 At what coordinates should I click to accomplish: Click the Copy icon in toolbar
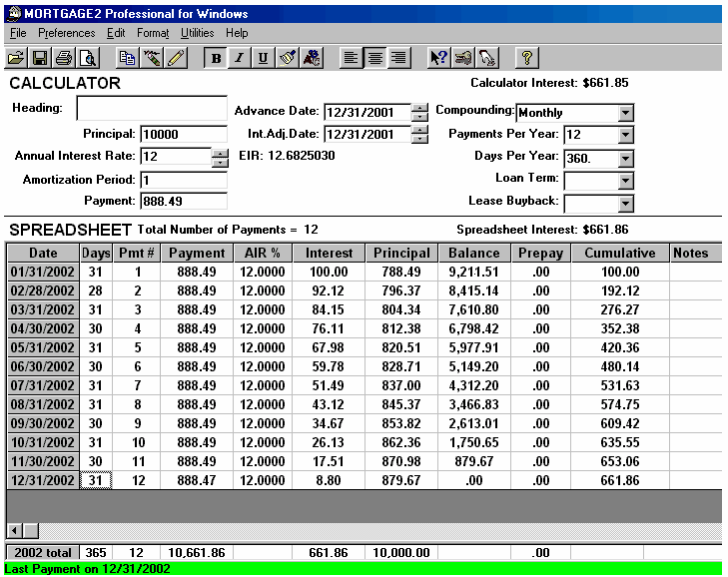click(128, 58)
